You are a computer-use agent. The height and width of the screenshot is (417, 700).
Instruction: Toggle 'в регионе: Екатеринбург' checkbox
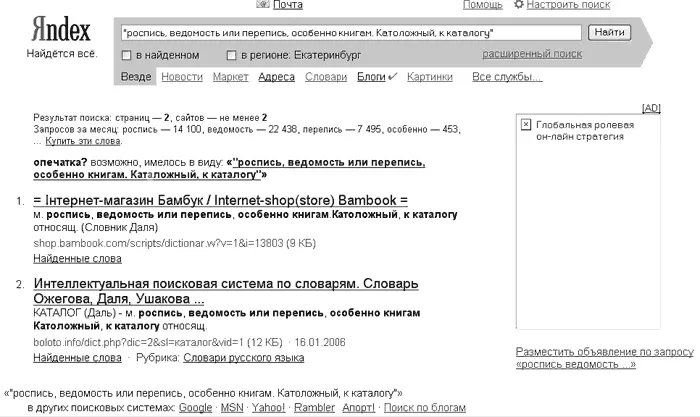pyautogui.click(x=232, y=54)
